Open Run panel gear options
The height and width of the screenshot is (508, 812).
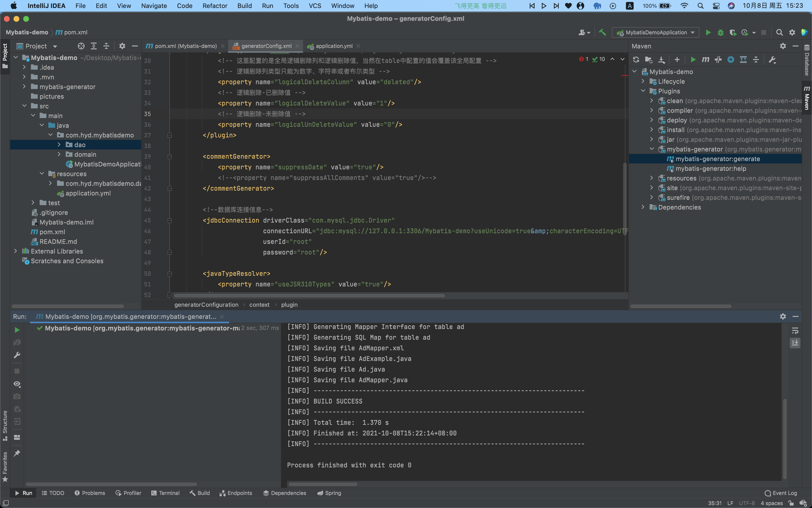[x=783, y=316]
